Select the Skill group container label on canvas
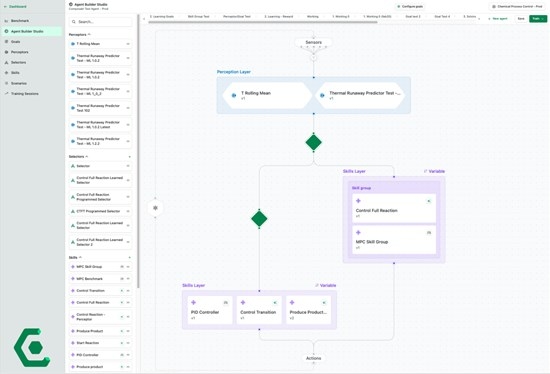Screen dimensions: 550x374 pyautogui.click(x=361, y=188)
